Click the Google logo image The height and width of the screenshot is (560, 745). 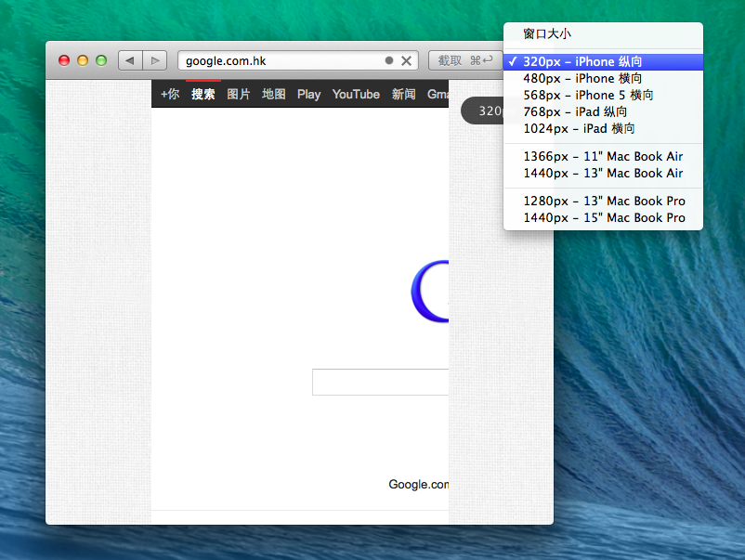coord(430,292)
